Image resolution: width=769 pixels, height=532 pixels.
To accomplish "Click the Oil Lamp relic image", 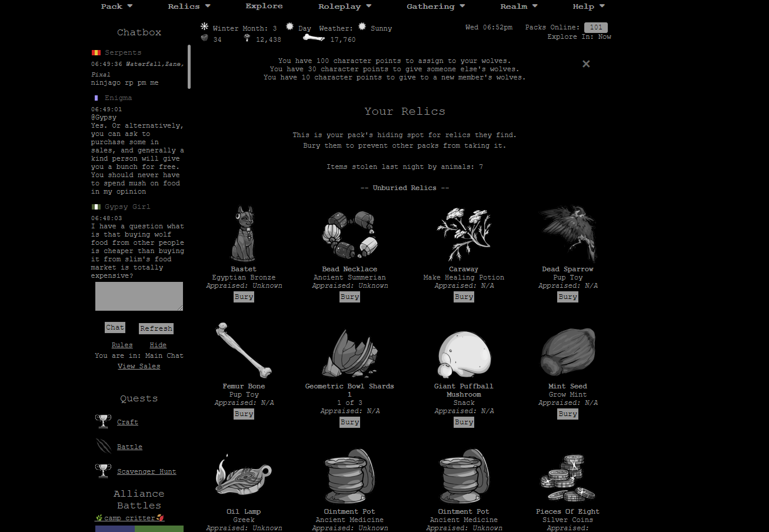I will [x=244, y=476].
